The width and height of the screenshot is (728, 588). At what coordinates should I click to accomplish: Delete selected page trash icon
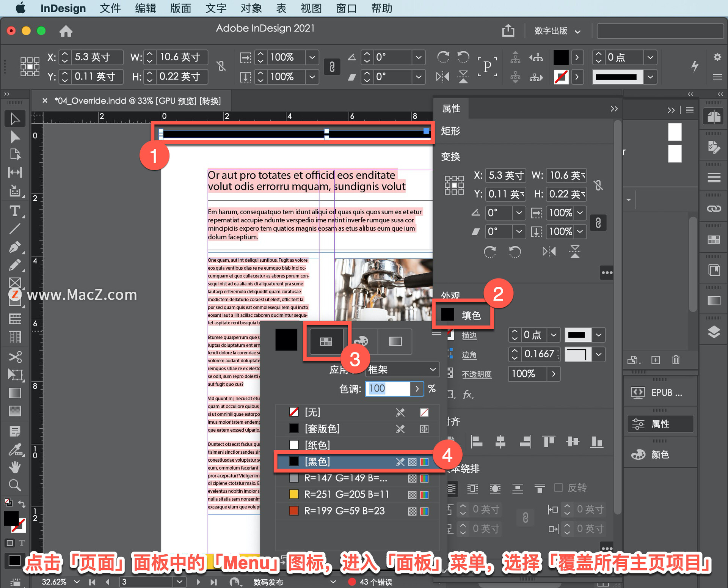click(676, 360)
